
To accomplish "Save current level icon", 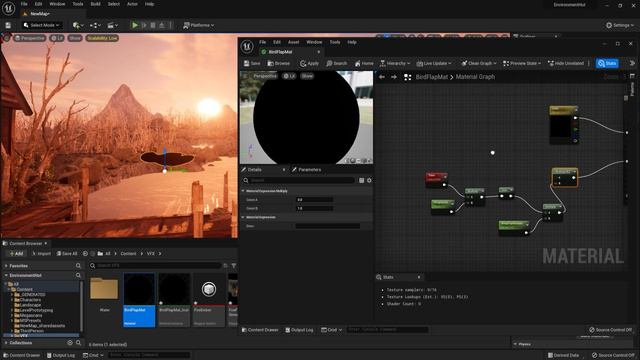I will click(x=8, y=25).
